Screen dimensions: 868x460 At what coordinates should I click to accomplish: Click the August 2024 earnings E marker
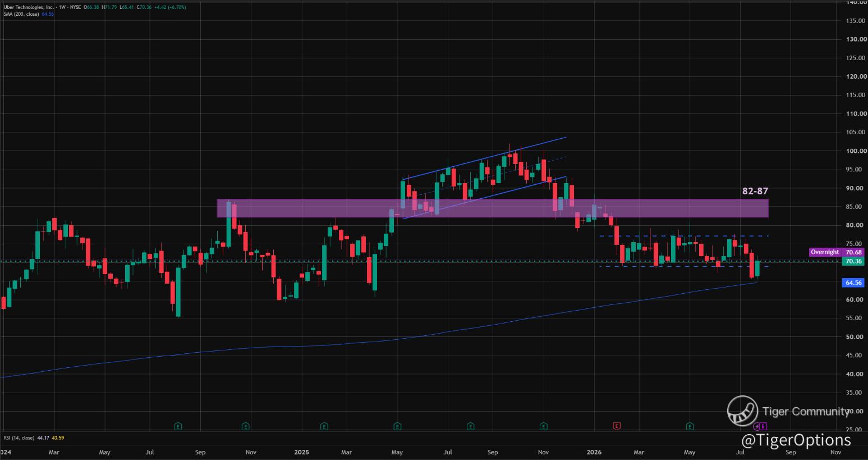178,426
